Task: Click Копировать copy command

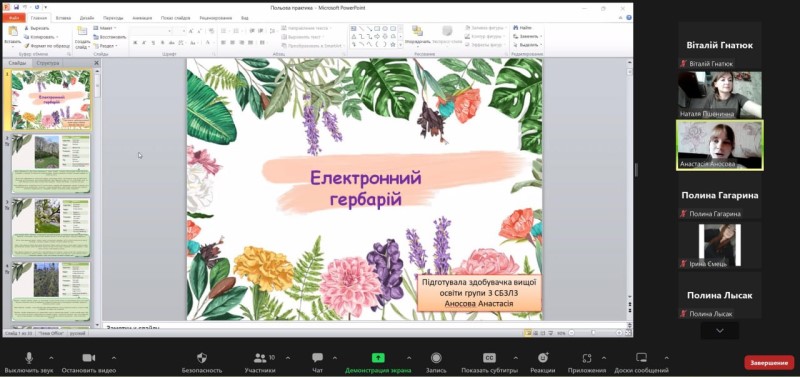Action: [41, 37]
